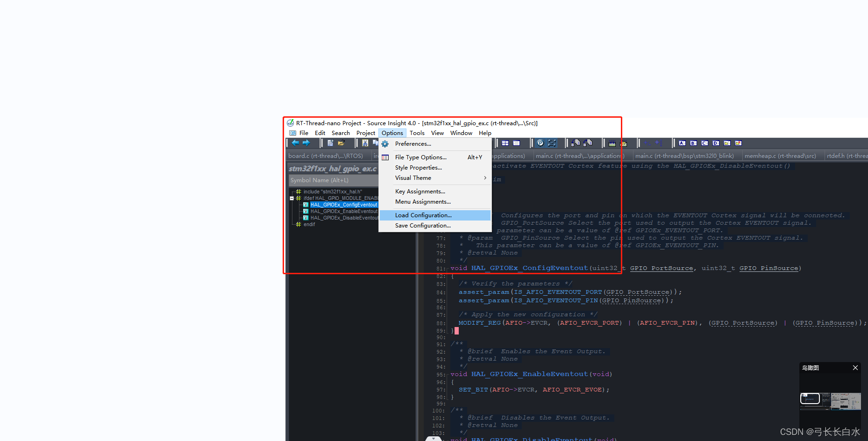
Task: Open the Edit menu
Action: click(320, 133)
